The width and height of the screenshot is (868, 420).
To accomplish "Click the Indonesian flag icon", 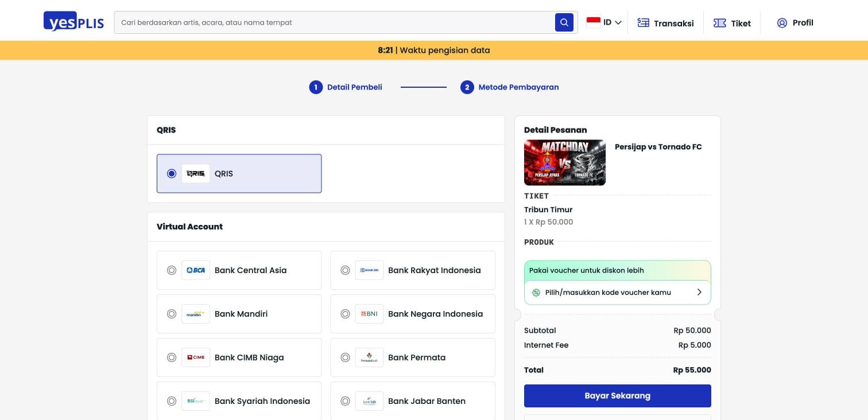I will click(593, 22).
